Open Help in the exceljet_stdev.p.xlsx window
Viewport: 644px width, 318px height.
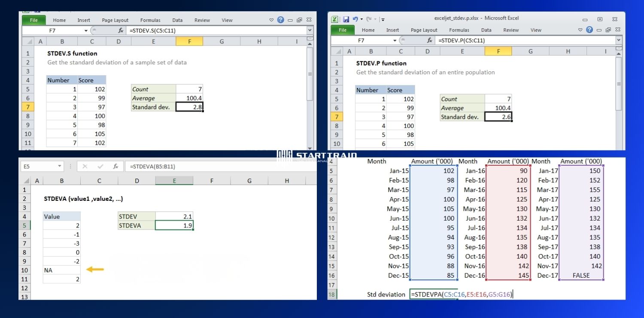point(589,30)
